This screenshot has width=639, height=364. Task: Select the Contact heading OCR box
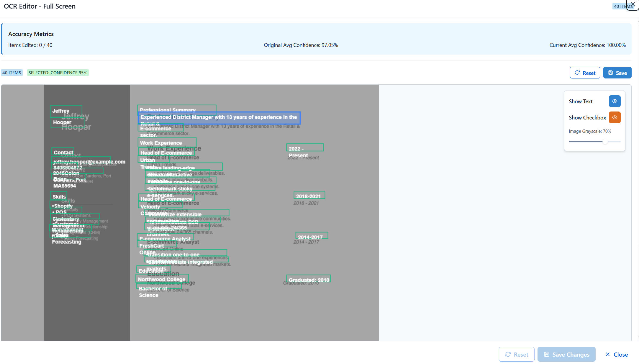click(x=63, y=151)
